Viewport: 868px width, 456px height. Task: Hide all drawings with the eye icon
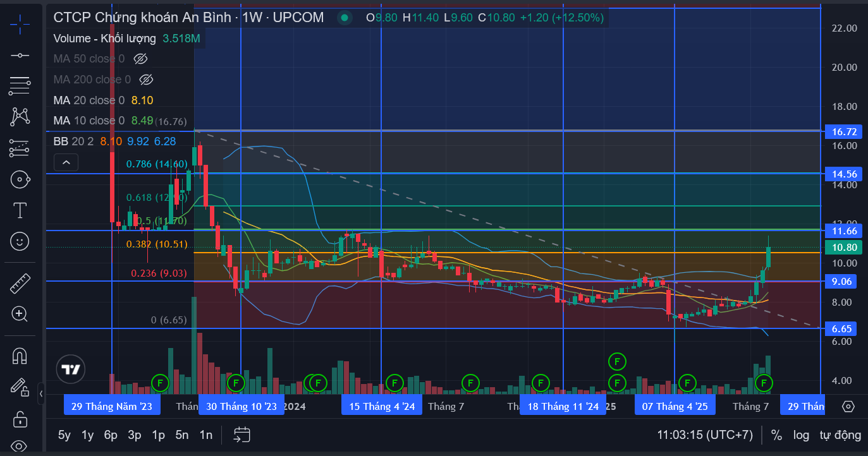(x=20, y=446)
